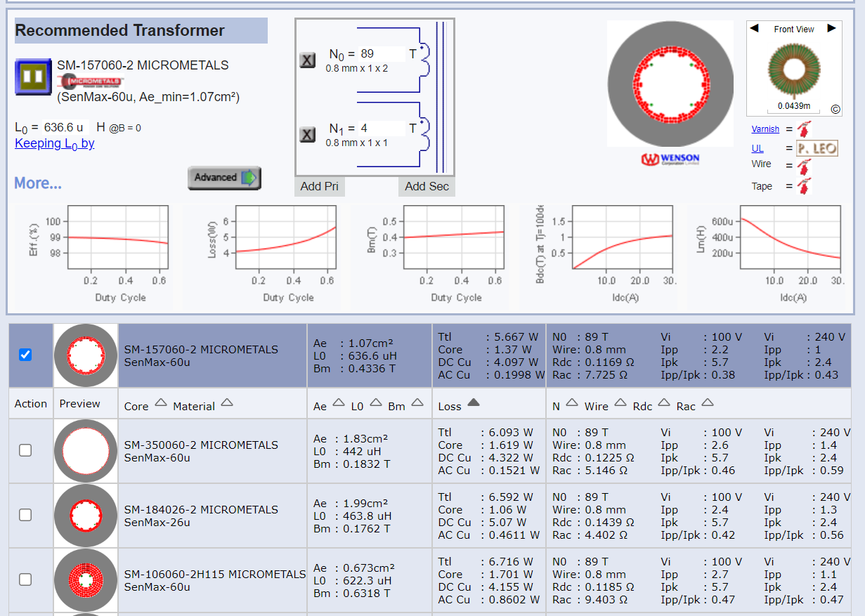This screenshot has width=865, height=616.
Task: Sort table by Ae column
Action: tap(339, 403)
